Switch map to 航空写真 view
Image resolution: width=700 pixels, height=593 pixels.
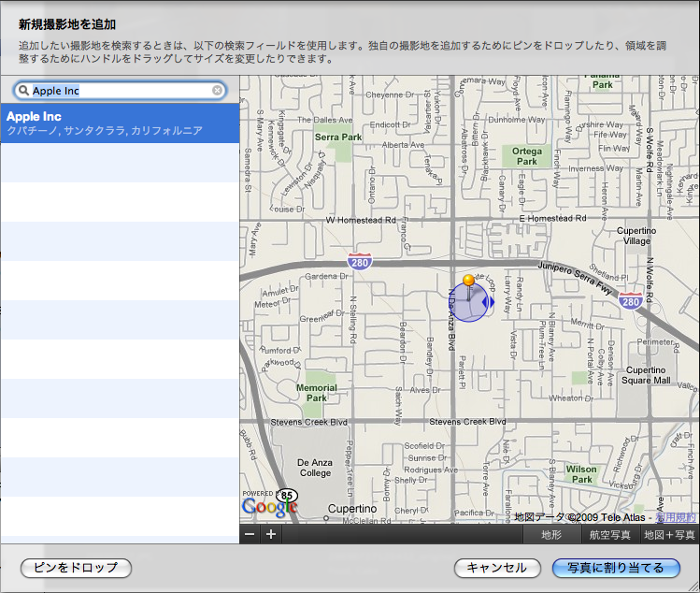coord(610,534)
